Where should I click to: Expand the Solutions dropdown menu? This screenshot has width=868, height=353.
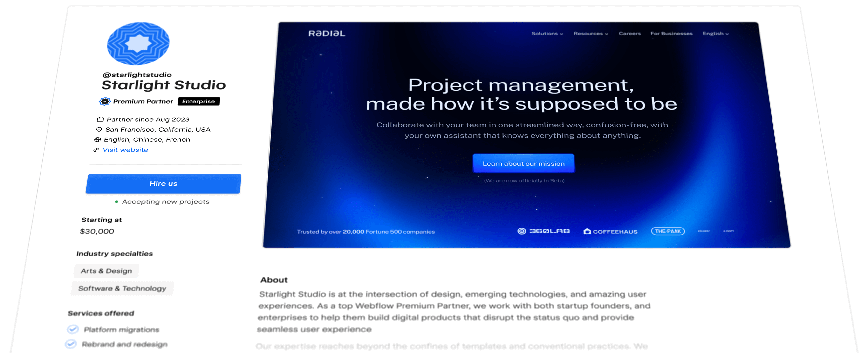(547, 34)
